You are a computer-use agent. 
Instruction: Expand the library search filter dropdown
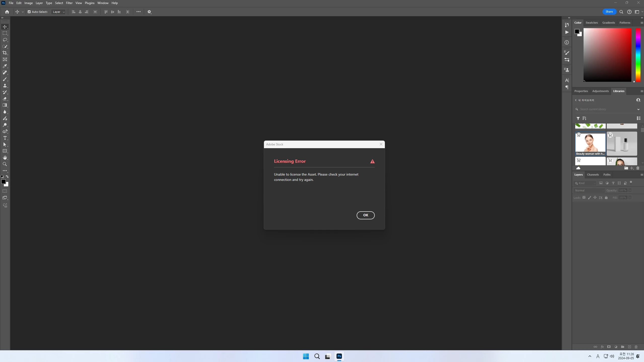(x=638, y=109)
